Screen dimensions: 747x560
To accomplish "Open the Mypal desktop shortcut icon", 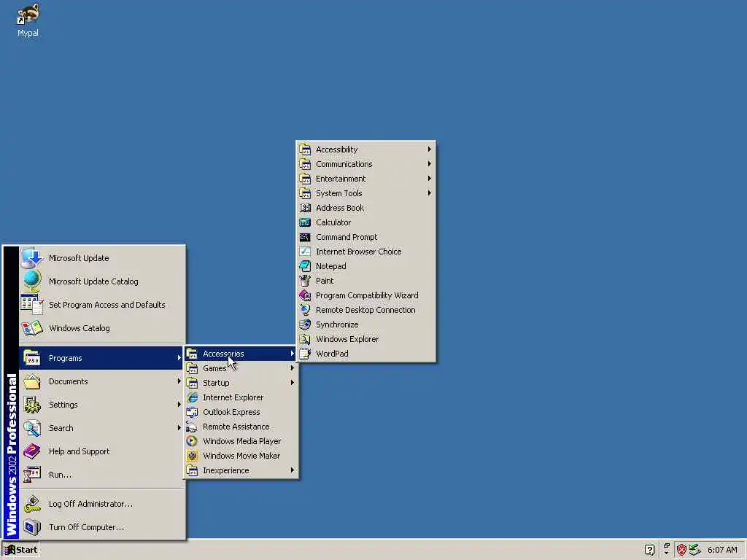I will tap(28, 15).
